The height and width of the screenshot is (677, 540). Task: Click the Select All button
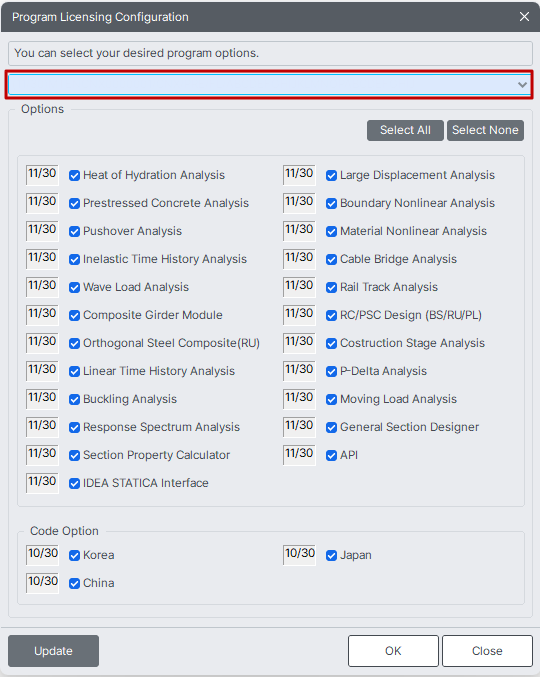(405, 130)
